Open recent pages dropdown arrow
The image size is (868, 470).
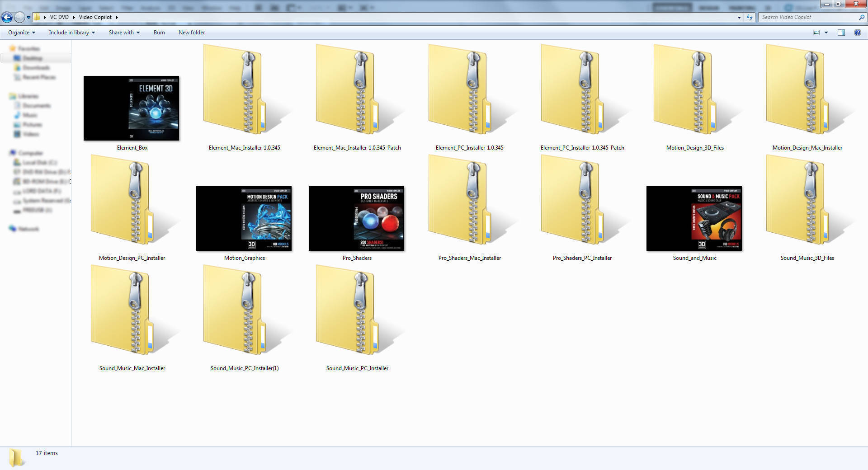coord(28,18)
